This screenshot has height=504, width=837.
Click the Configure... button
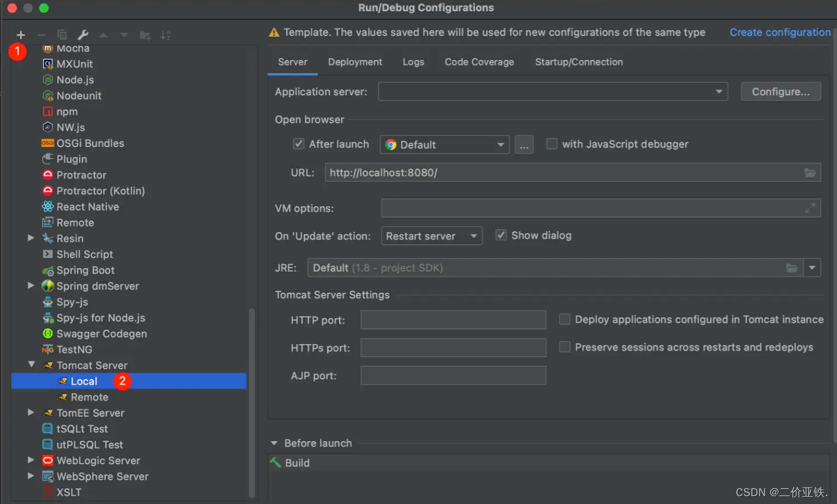[781, 92]
